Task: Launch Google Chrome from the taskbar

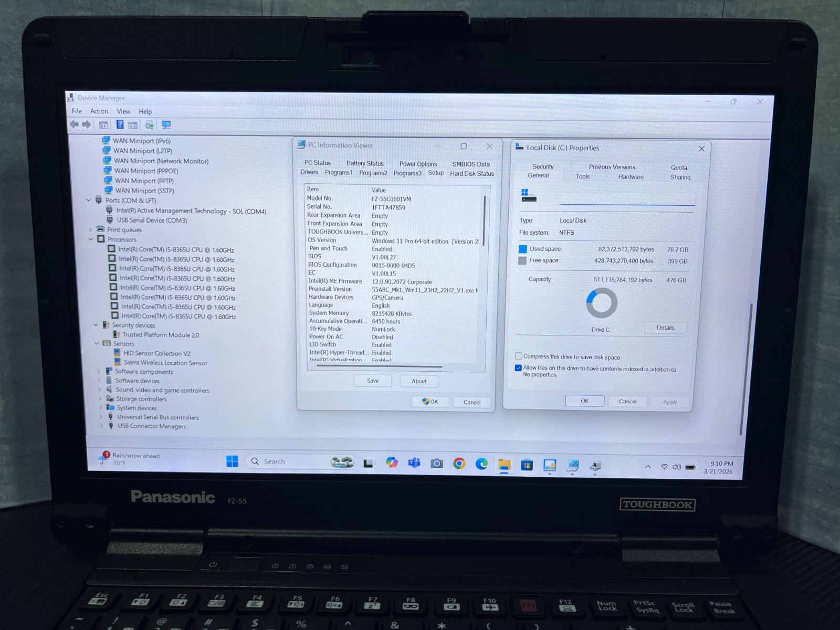Action: click(459, 463)
